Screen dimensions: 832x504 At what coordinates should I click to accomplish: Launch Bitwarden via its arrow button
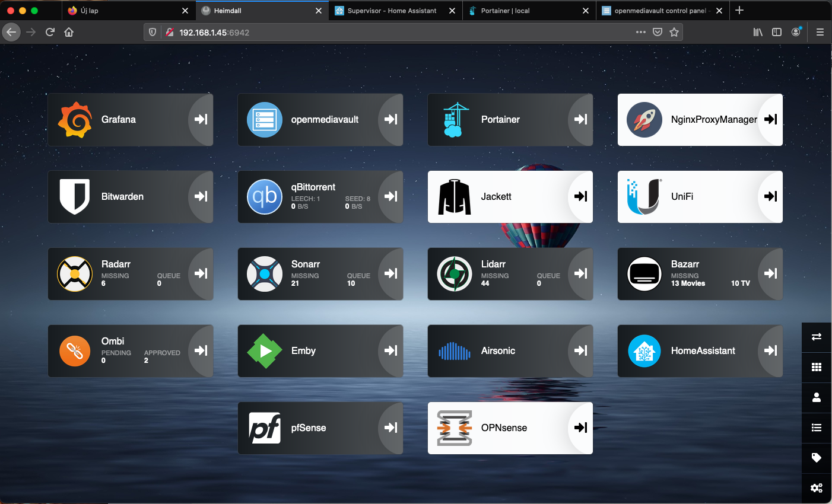201,196
